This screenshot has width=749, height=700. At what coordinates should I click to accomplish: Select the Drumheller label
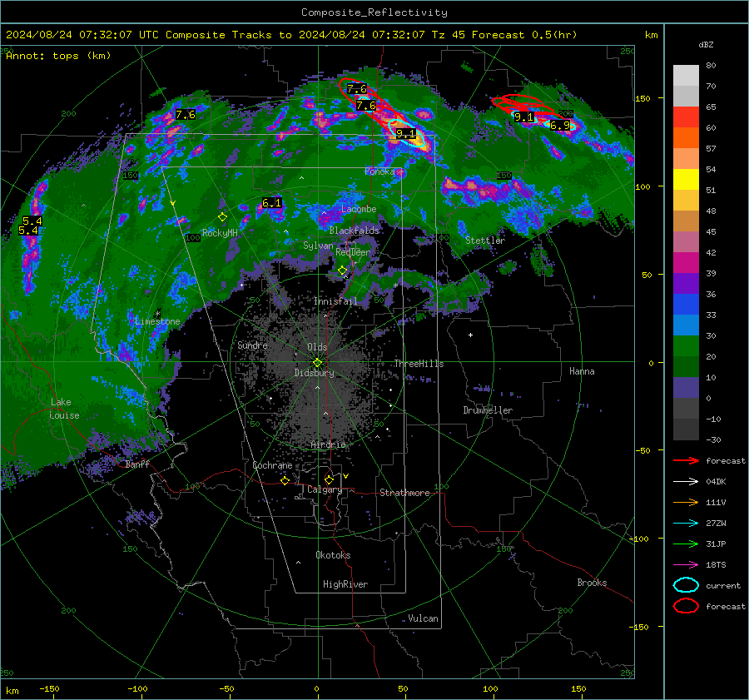[x=488, y=410]
